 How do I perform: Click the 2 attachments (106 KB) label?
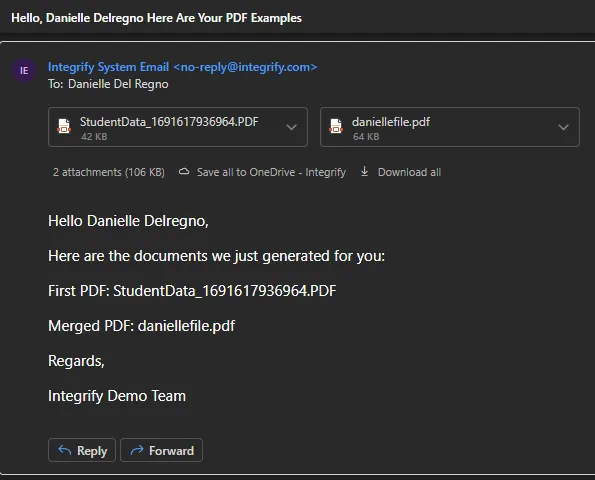[x=109, y=172]
